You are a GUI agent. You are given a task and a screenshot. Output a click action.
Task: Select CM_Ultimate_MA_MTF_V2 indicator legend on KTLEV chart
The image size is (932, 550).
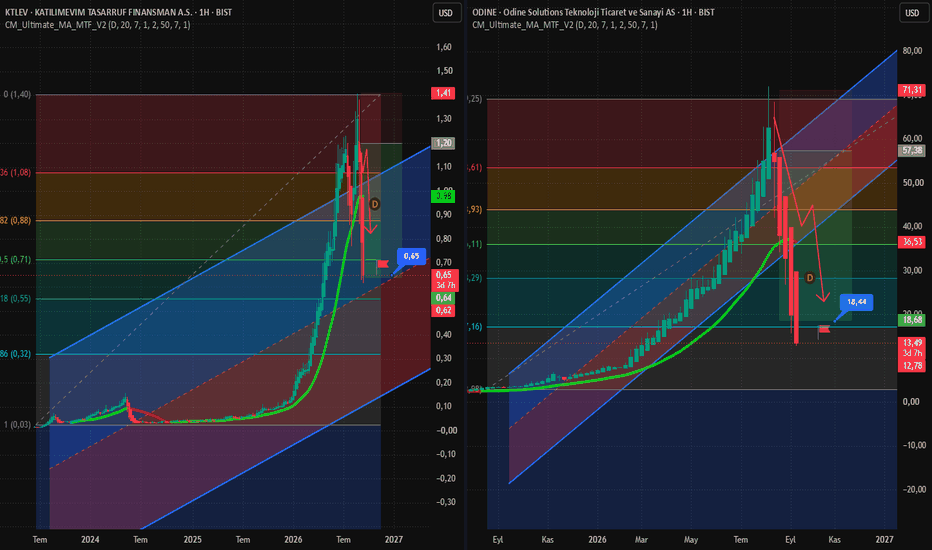[97, 25]
